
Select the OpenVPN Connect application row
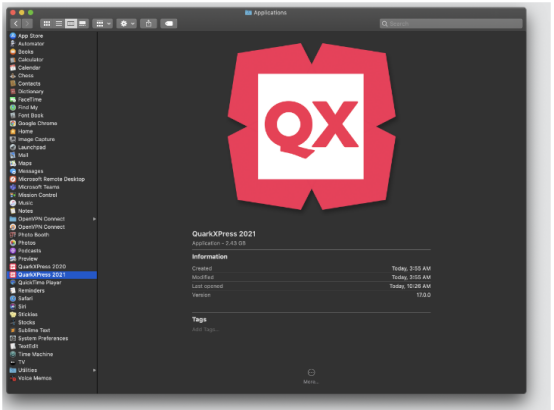click(x=52, y=227)
